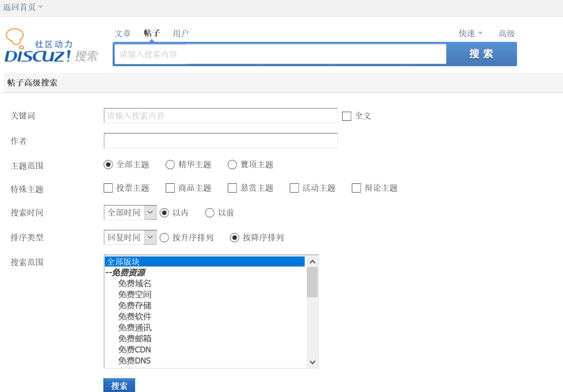Check the 投票主题 option
This screenshot has width=563, height=392.
[x=108, y=188]
